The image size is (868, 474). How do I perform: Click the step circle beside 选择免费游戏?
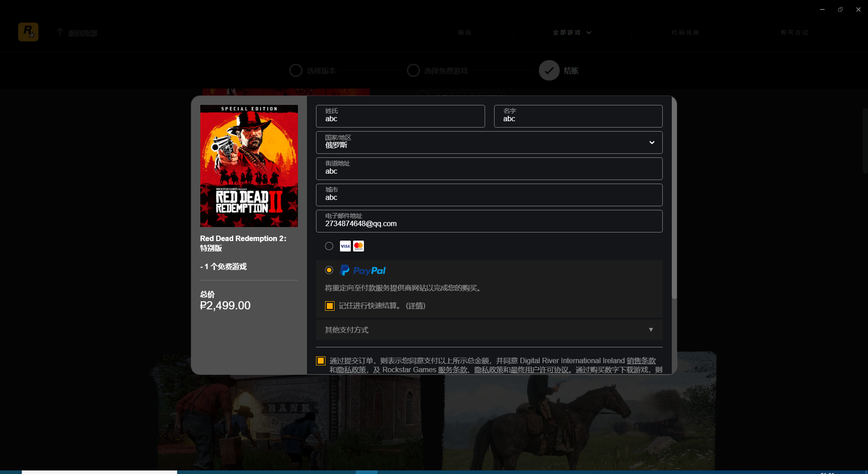click(413, 71)
